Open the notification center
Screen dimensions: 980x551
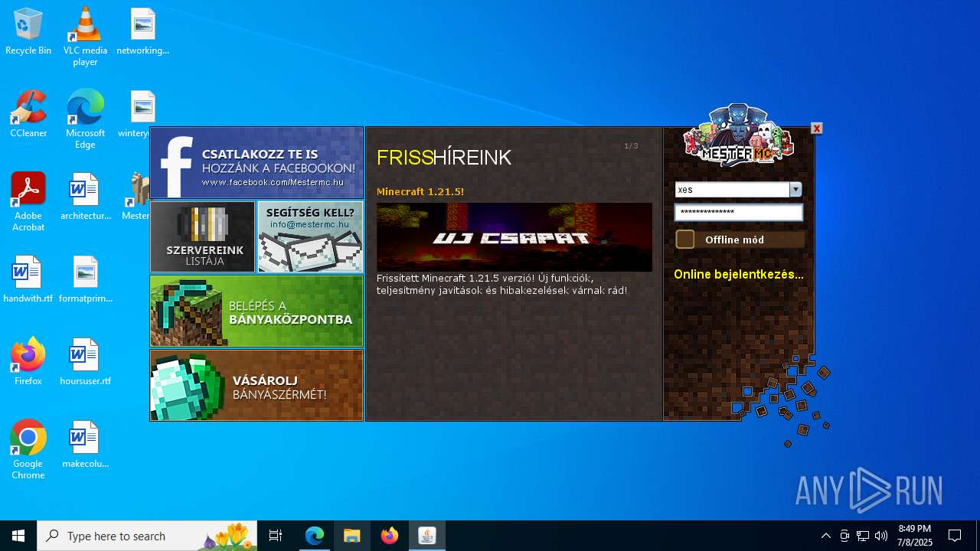[955, 536]
